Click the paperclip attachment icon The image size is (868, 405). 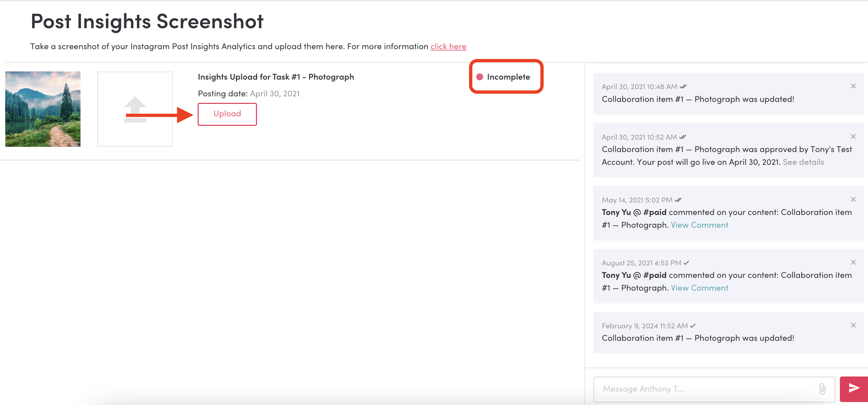[x=822, y=389]
